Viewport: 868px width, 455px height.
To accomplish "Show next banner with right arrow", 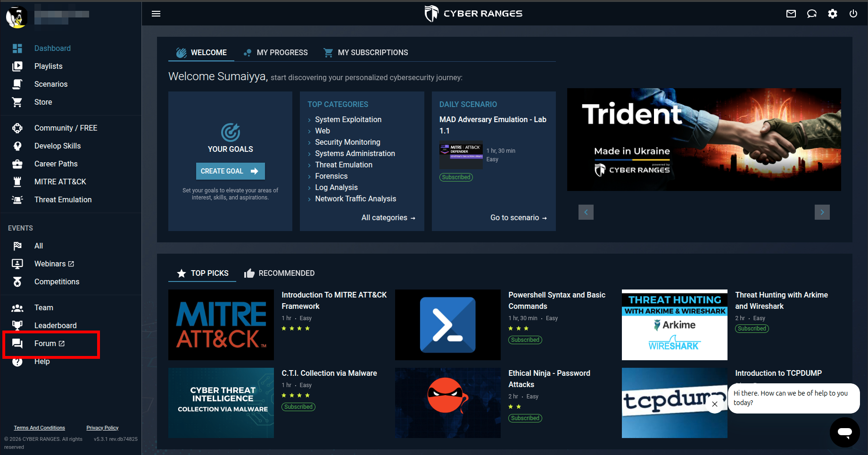I will (822, 212).
